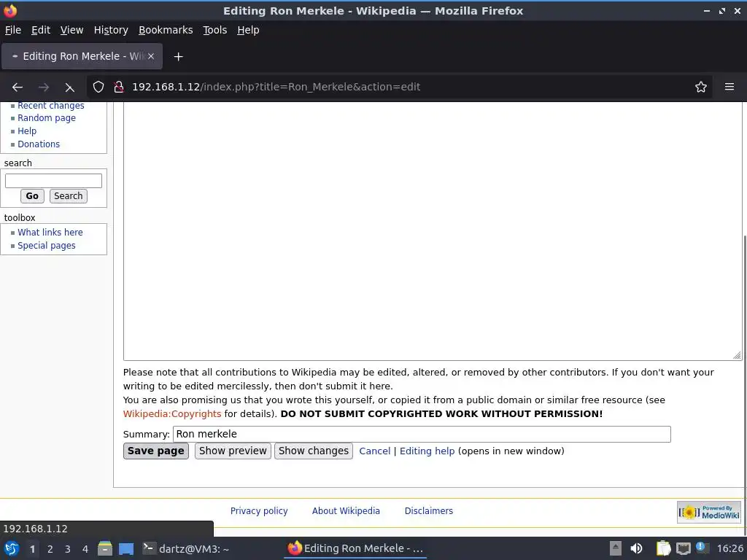Open the View menu
The image size is (747, 560).
click(x=71, y=30)
